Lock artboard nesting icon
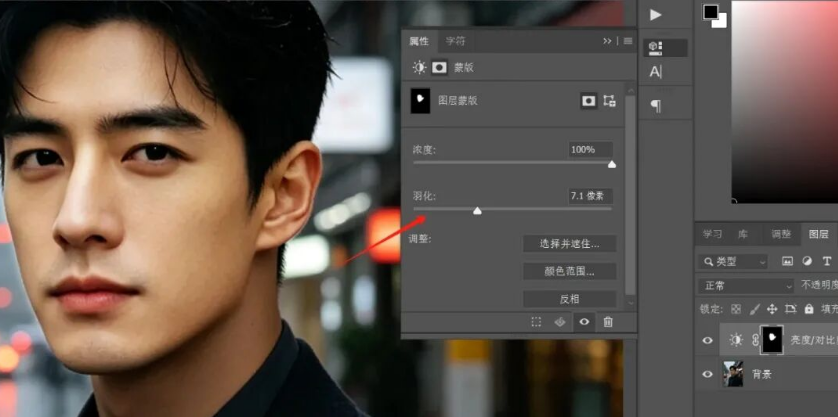Screen dimensions: 838x417 point(790,309)
